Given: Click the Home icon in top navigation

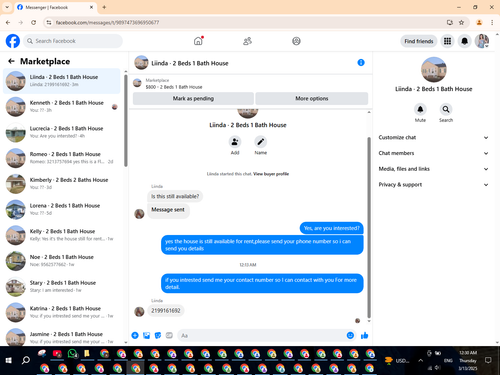Looking at the screenshot, I should 198,41.
